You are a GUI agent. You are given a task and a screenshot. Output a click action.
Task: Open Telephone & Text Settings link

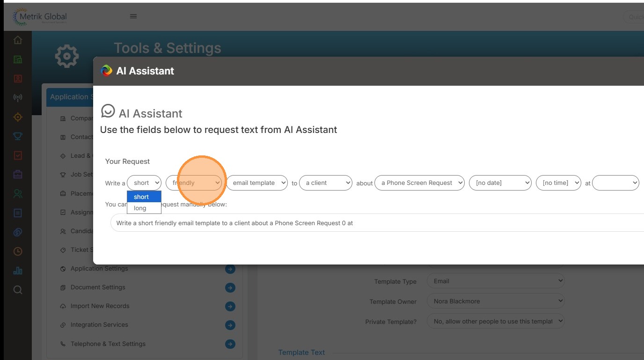(108, 344)
